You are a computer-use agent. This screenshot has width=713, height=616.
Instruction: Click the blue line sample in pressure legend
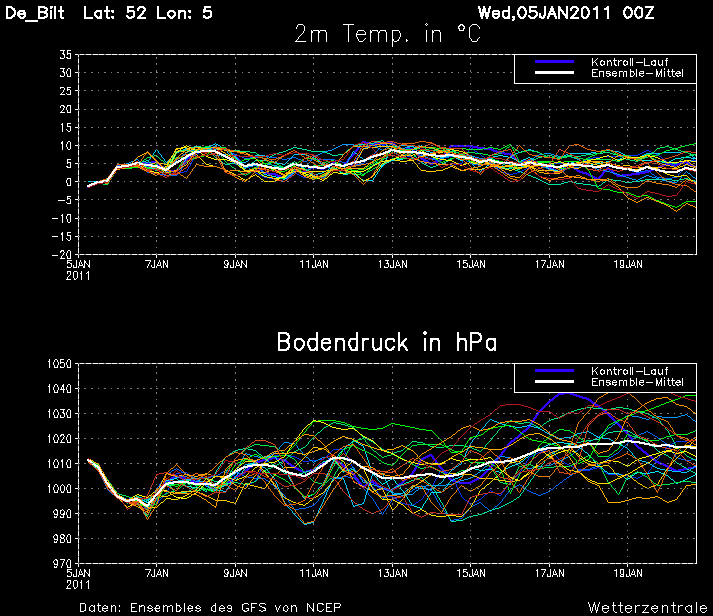click(x=554, y=371)
